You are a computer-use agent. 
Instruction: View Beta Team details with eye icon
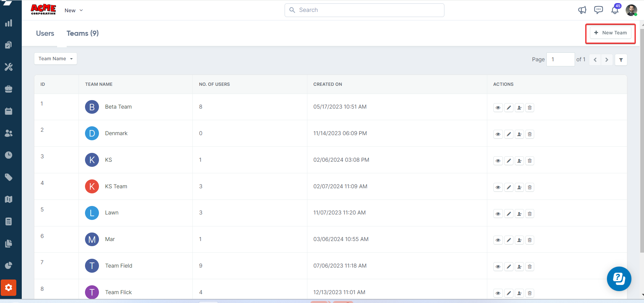point(498,108)
